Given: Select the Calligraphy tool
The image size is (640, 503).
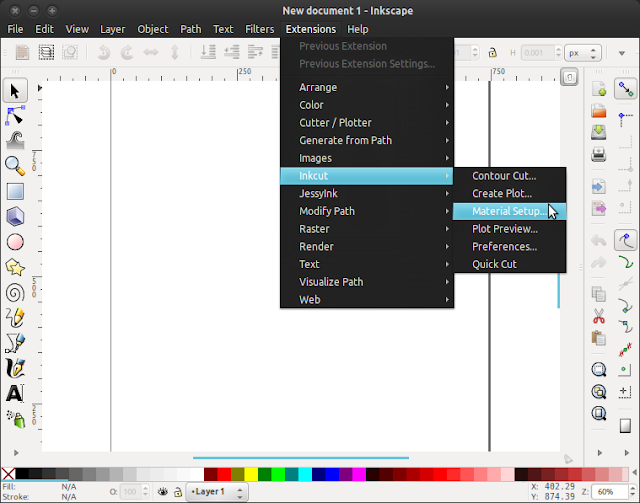Looking at the screenshot, I should pyautogui.click(x=15, y=368).
